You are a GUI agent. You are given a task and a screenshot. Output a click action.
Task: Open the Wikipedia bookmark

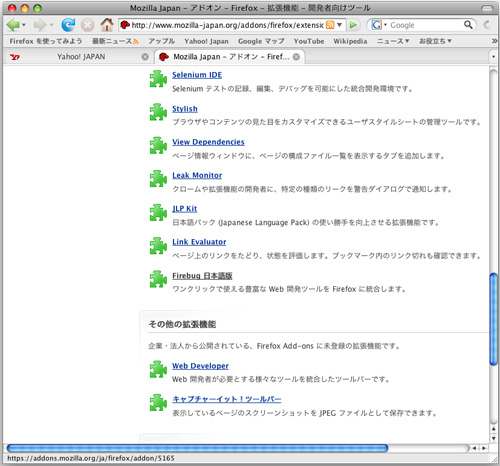350,41
